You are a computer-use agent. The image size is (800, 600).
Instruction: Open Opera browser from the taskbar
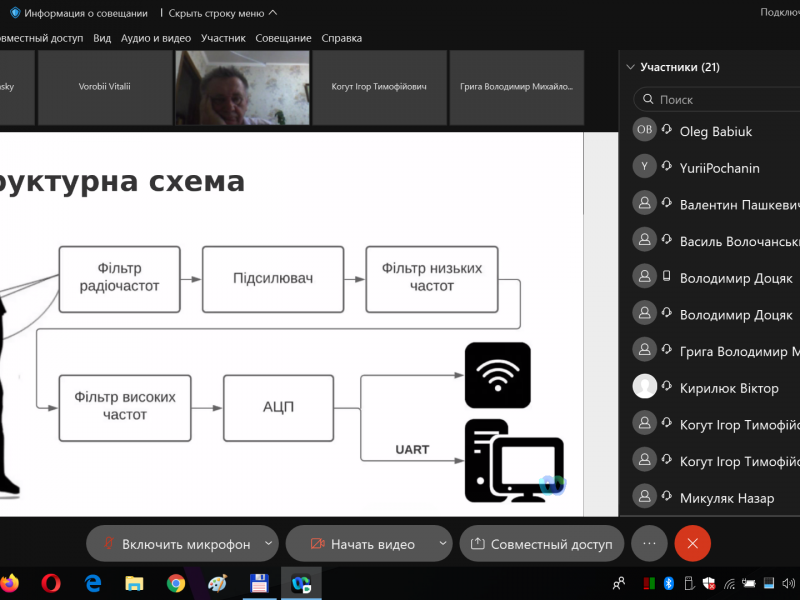pyautogui.click(x=51, y=582)
